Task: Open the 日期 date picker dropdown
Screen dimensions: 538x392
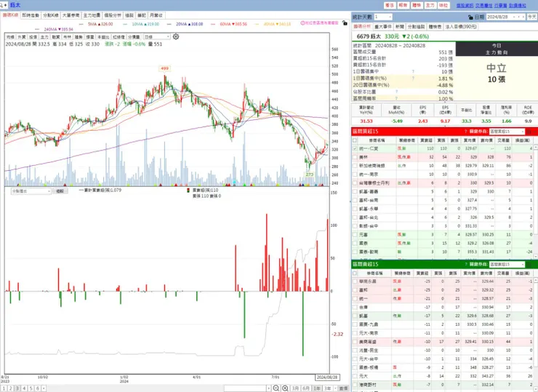Action: [514, 17]
